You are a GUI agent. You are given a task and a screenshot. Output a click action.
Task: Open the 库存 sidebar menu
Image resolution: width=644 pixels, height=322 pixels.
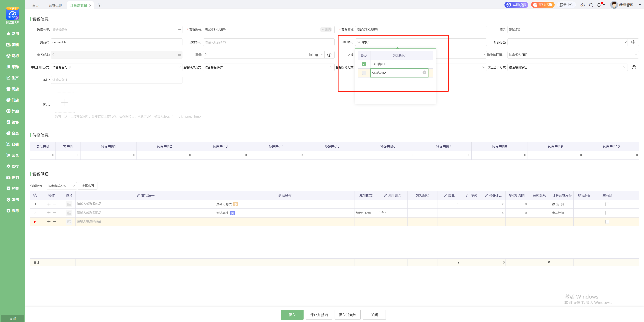[x=13, y=167]
